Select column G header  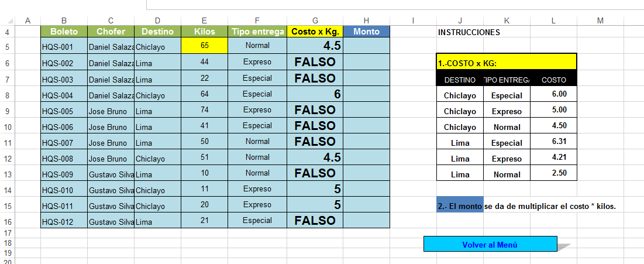pyautogui.click(x=315, y=20)
